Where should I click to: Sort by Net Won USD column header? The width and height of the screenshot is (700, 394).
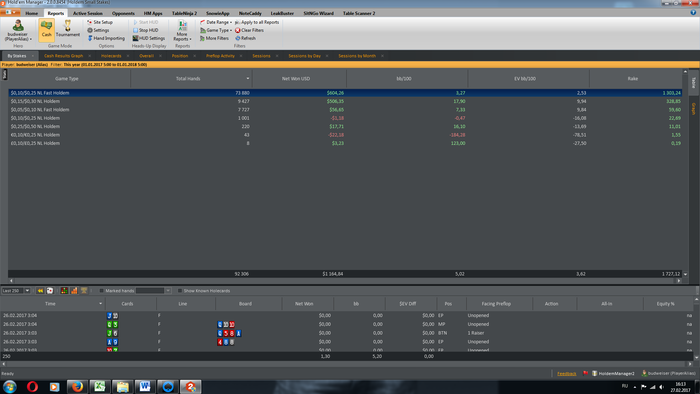pos(299,79)
